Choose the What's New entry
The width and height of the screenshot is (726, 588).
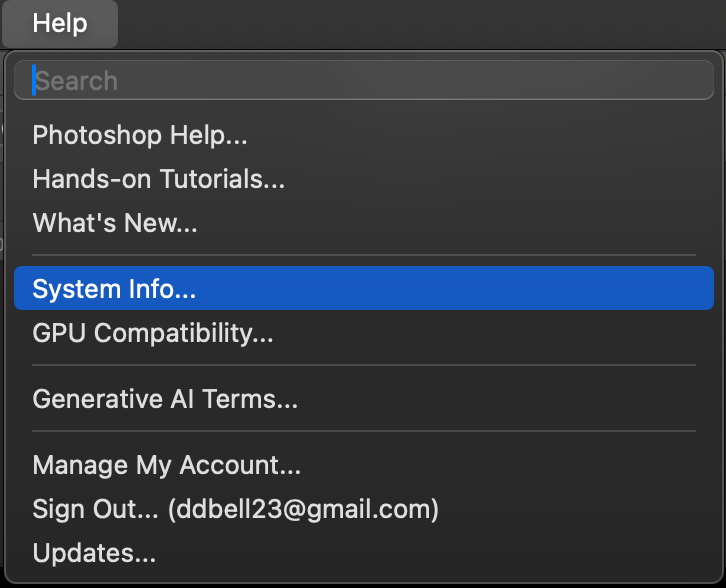click(x=115, y=222)
